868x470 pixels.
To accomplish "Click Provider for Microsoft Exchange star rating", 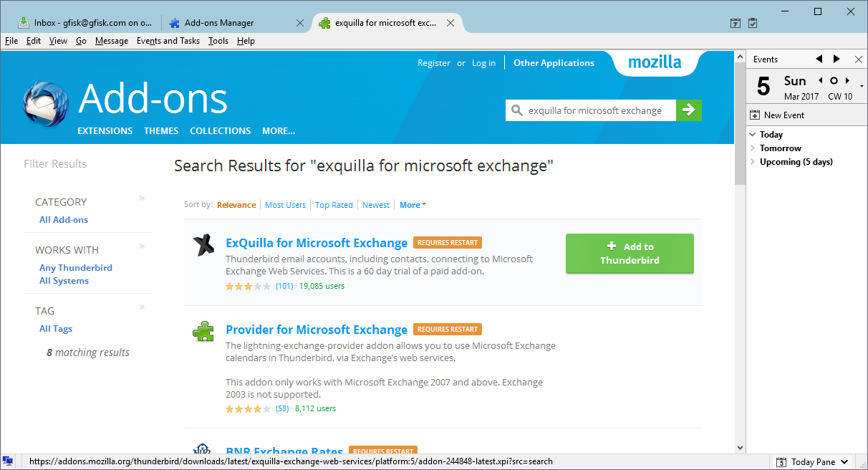I will [248, 409].
